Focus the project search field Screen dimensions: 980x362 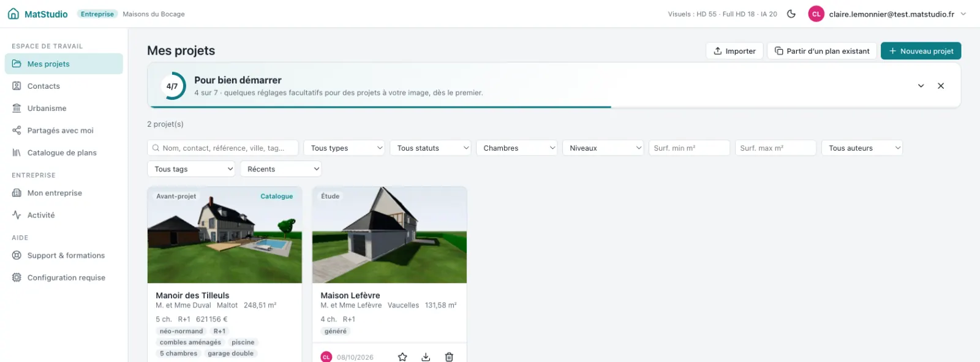click(x=223, y=148)
